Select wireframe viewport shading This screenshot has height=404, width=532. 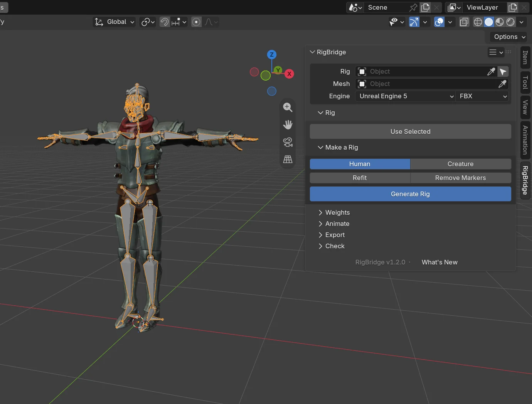click(x=478, y=22)
